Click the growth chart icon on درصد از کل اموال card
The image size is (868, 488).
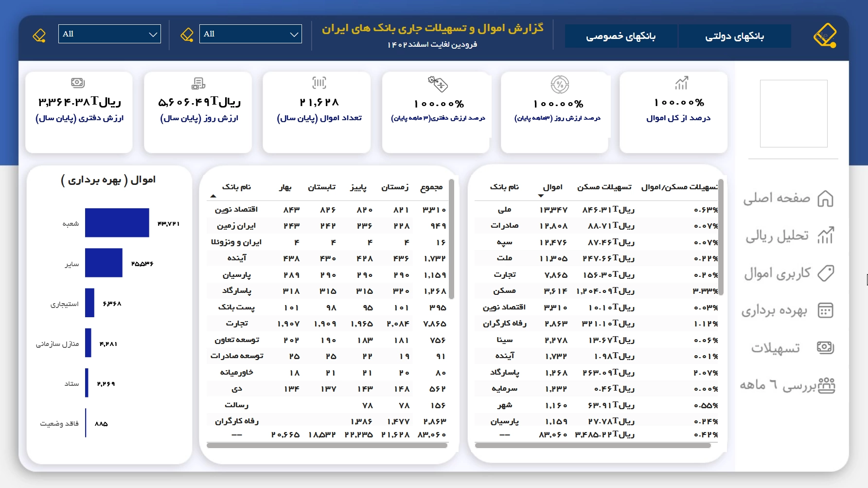click(x=681, y=83)
